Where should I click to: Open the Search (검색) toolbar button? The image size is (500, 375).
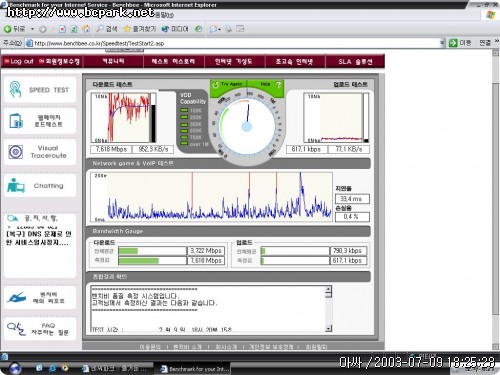coord(107,29)
